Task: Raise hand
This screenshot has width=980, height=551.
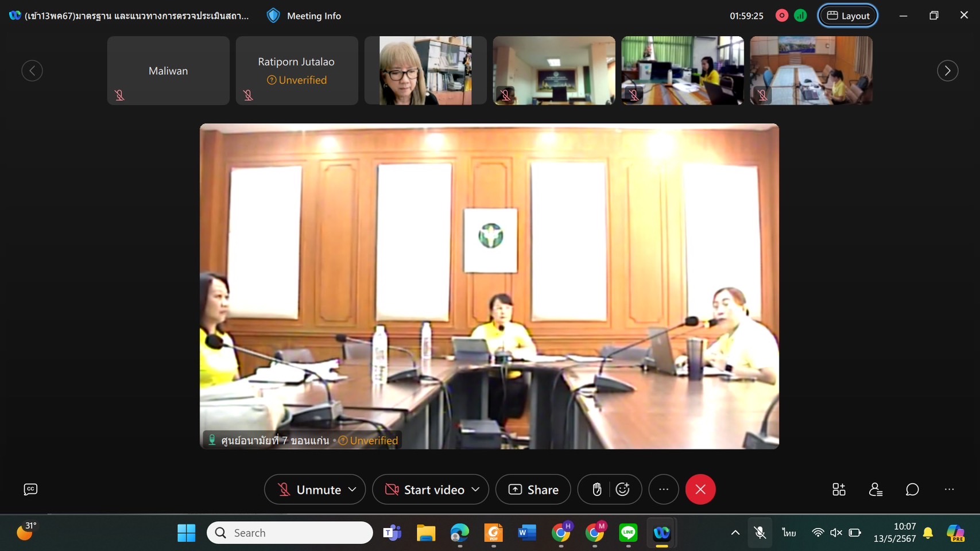Action: 597,490
